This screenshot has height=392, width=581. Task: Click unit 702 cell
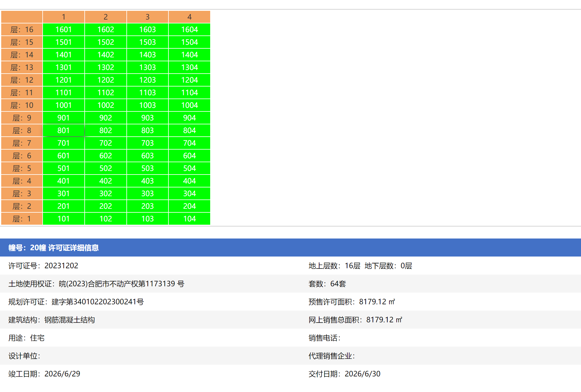pos(106,143)
